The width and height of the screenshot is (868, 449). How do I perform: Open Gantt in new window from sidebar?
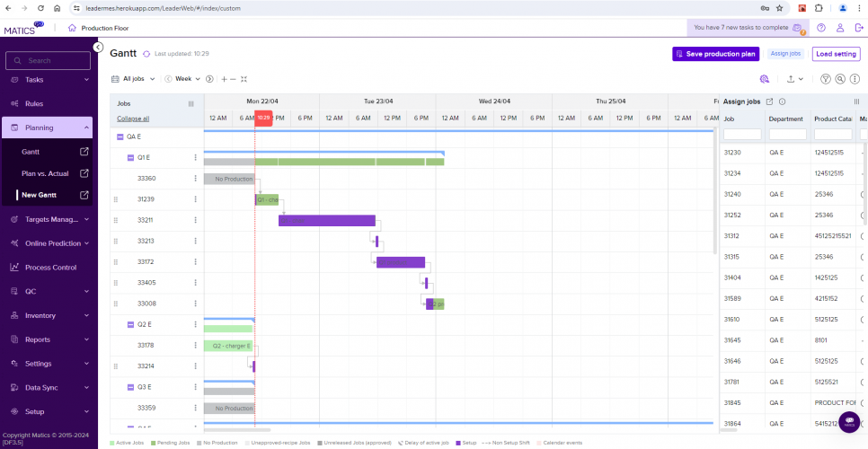pos(84,152)
